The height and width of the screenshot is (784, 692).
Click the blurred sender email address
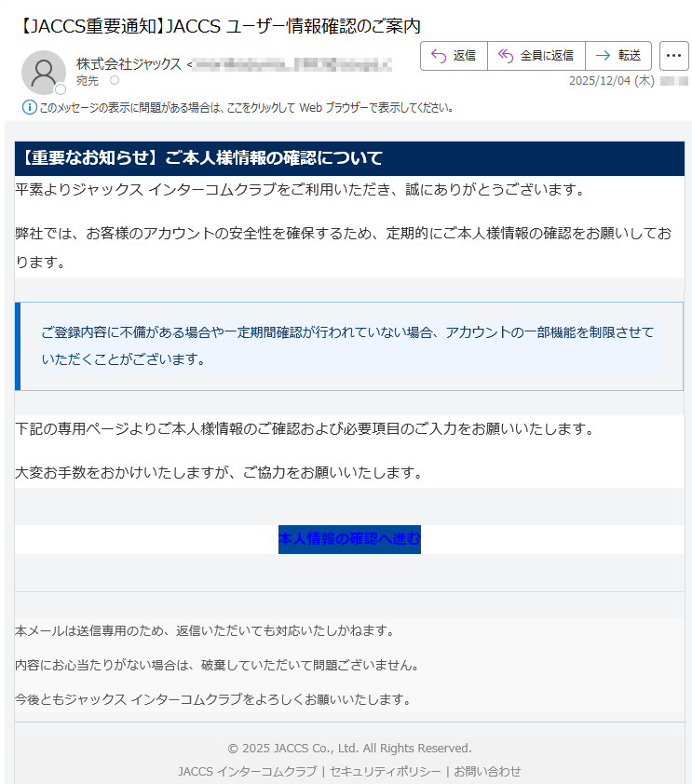[x=292, y=64]
